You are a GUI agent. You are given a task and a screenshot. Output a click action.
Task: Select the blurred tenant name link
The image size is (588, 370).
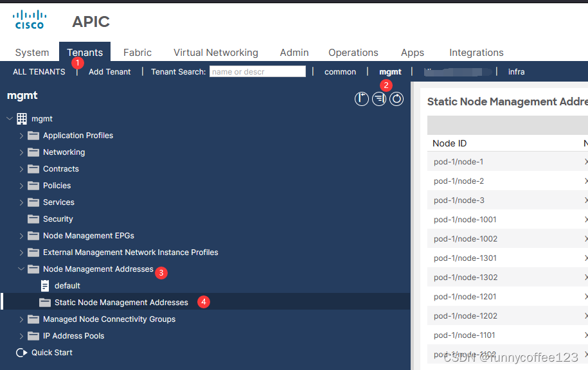458,71
